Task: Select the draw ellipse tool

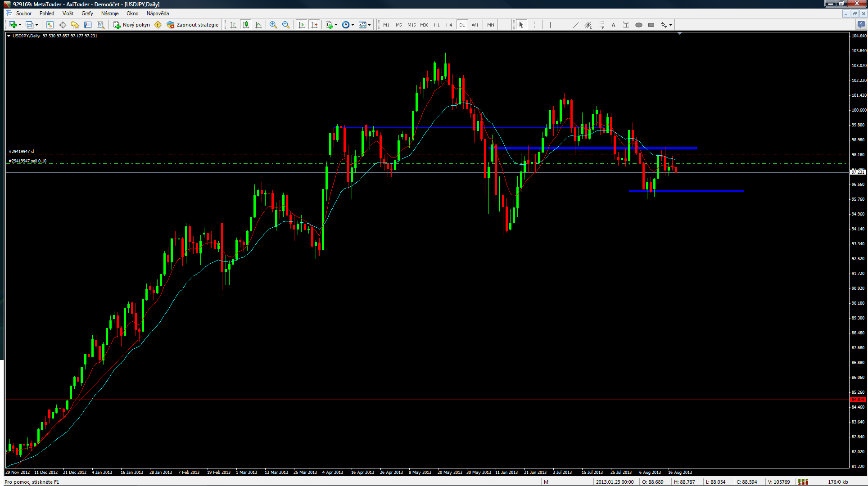Action: coord(638,25)
